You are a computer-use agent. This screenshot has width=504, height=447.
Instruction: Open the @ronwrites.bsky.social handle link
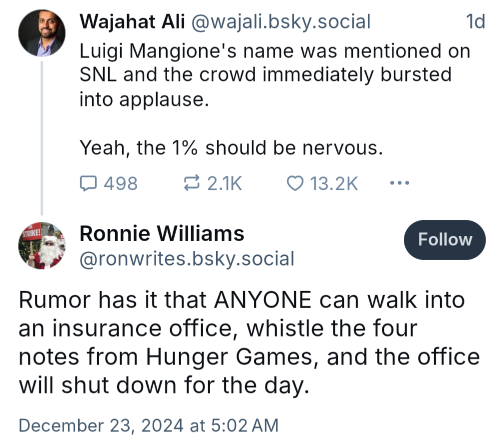click(187, 258)
